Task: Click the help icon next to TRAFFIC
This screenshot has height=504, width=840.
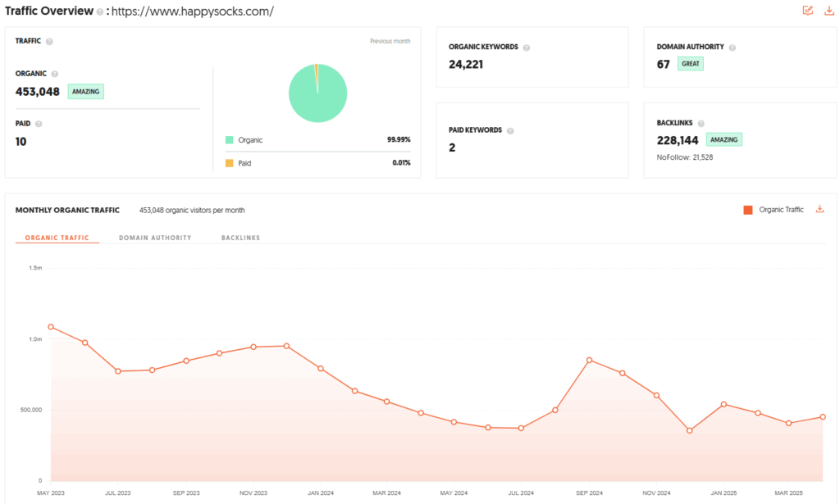Action: coord(49,41)
